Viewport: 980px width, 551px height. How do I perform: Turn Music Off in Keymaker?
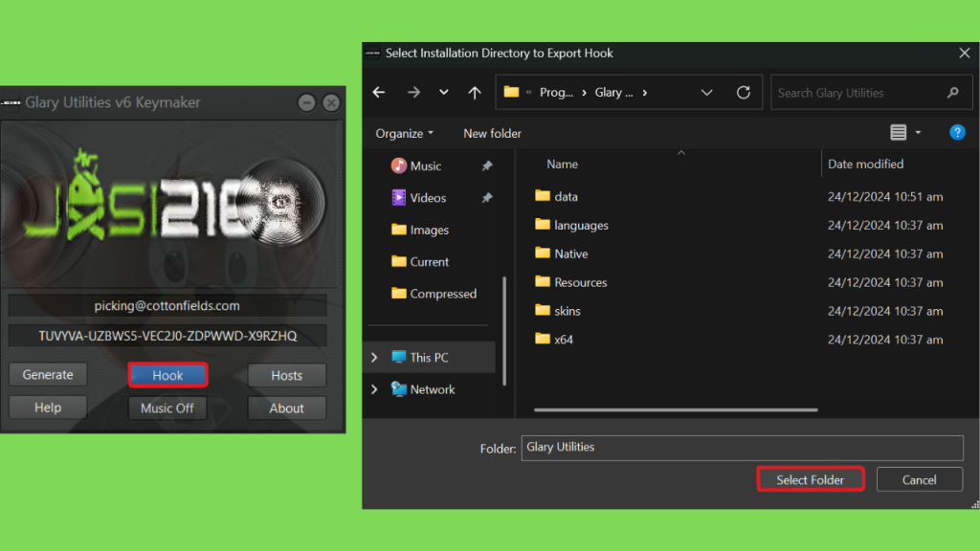click(x=167, y=408)
